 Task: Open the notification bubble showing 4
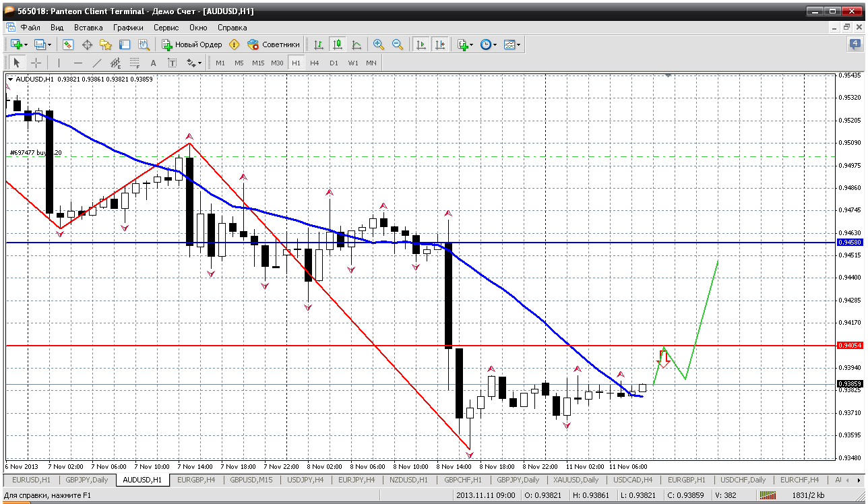point(856,44)
